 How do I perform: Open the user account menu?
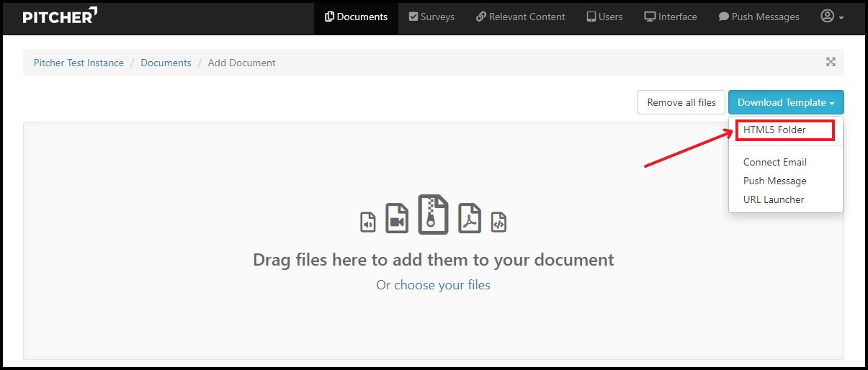(832, 17)
